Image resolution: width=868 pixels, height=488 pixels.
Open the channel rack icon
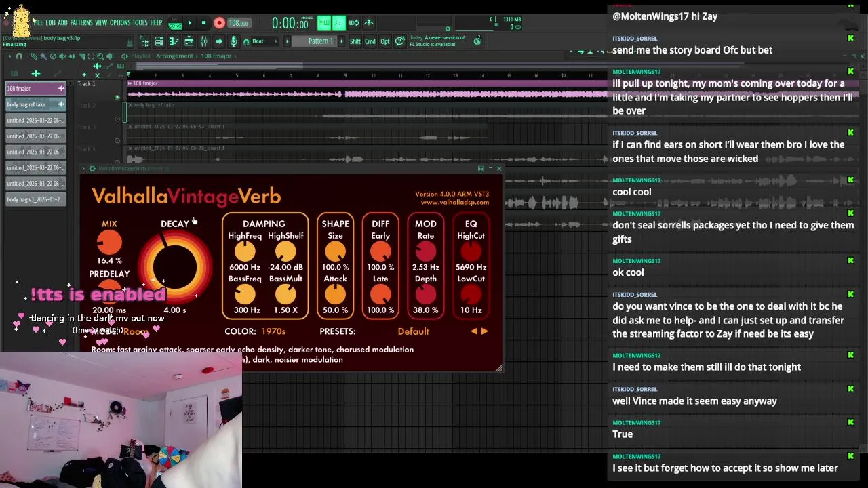[159, 41]
